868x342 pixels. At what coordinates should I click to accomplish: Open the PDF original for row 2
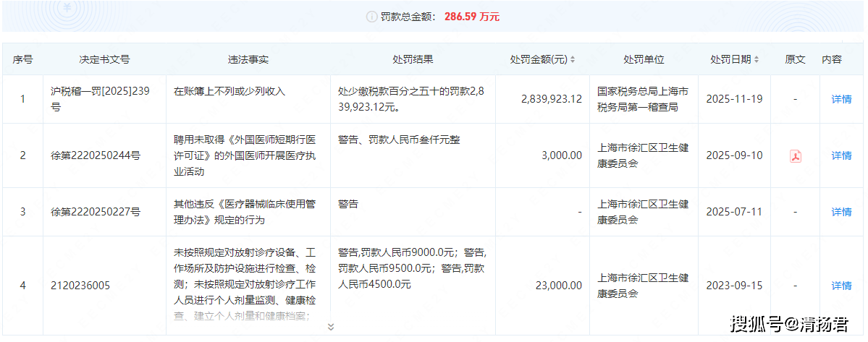(796, 155)
